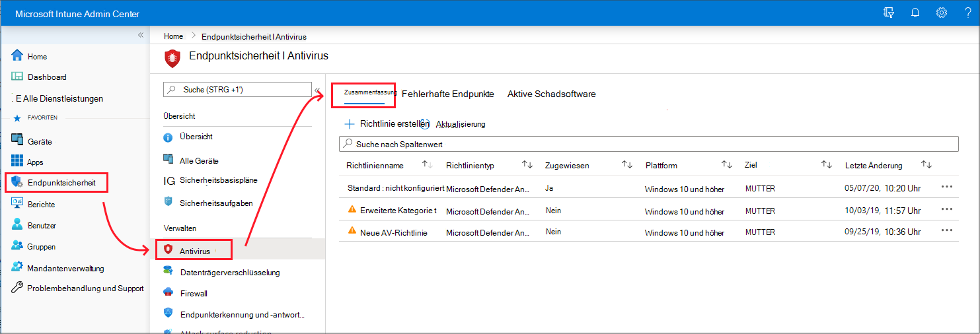Sort by Ziel column arrows
This screenshot has height=334, width=980.
[826, 165]
